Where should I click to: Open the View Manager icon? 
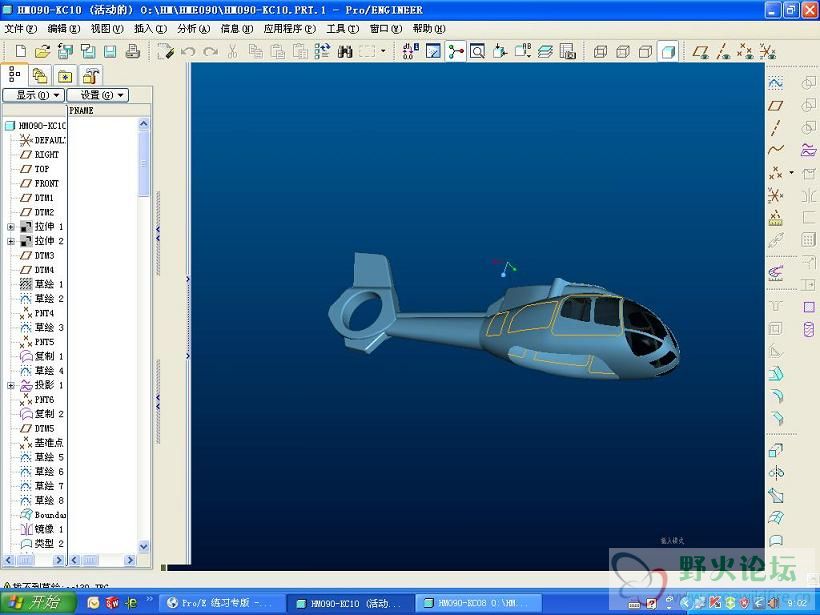click(x=567, y=51)
